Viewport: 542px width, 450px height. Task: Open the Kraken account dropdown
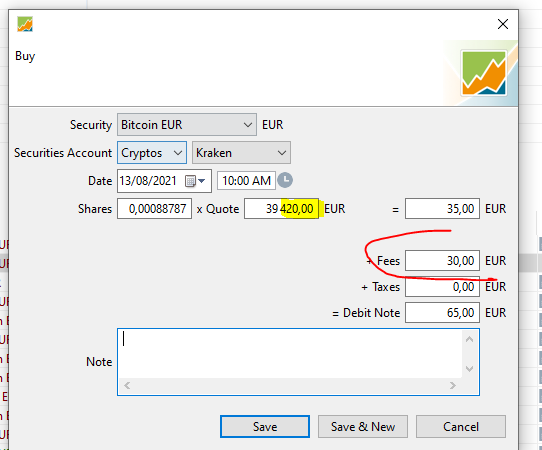tap(241, 152)
